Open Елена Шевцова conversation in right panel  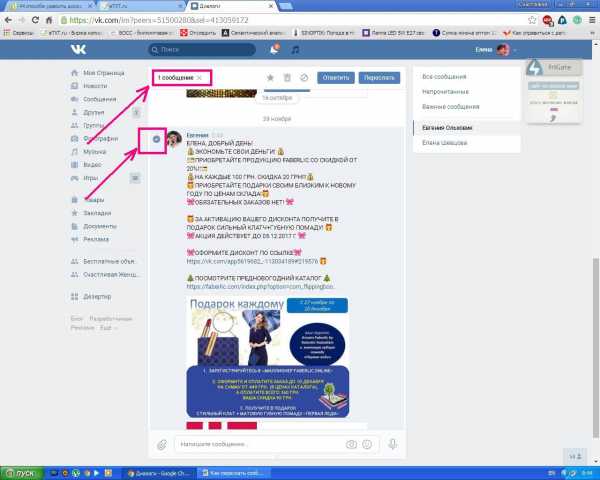coord(445,142)
